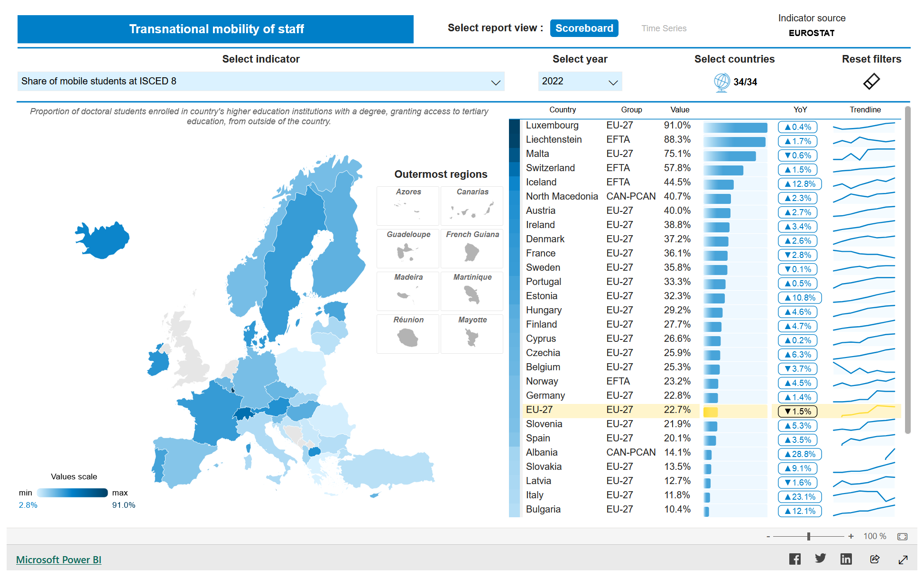Click the table's vertical scrollbar
This screenshot has width=924, height=577.
(907, 270)
